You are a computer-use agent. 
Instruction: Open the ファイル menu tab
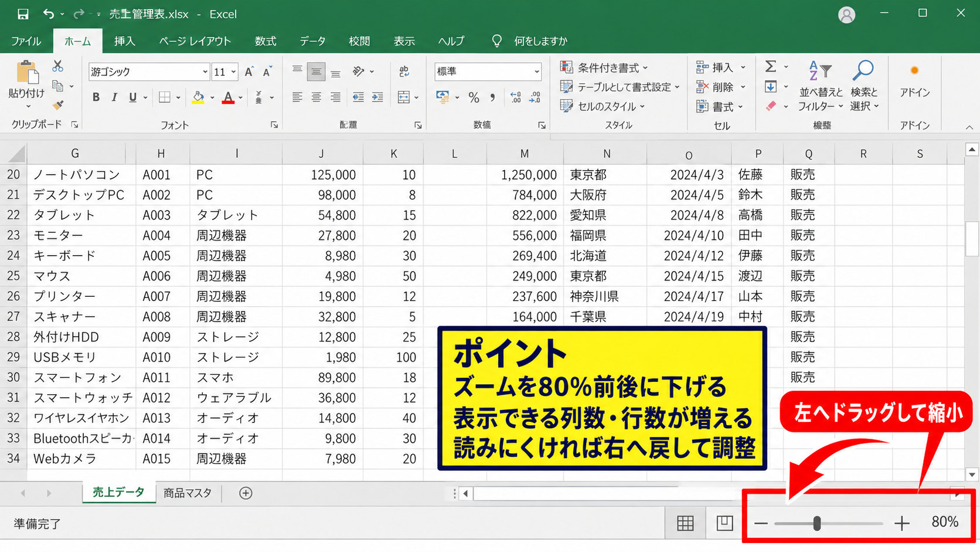coord(26,41)
